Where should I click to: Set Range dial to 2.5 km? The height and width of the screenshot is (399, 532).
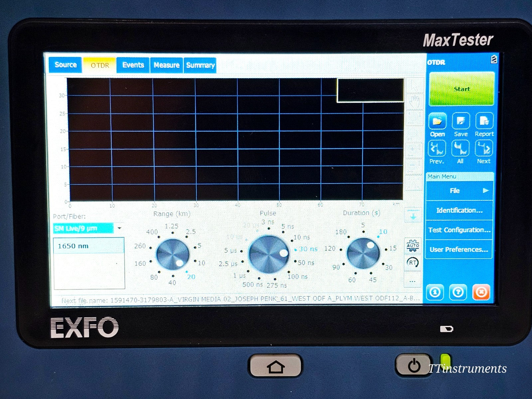coord(191,231)
